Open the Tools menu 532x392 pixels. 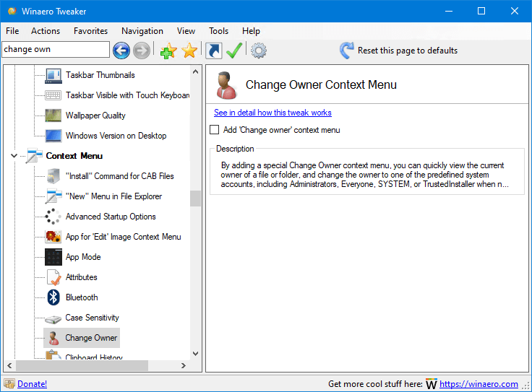pyautogui.click(x=218, y=31)
